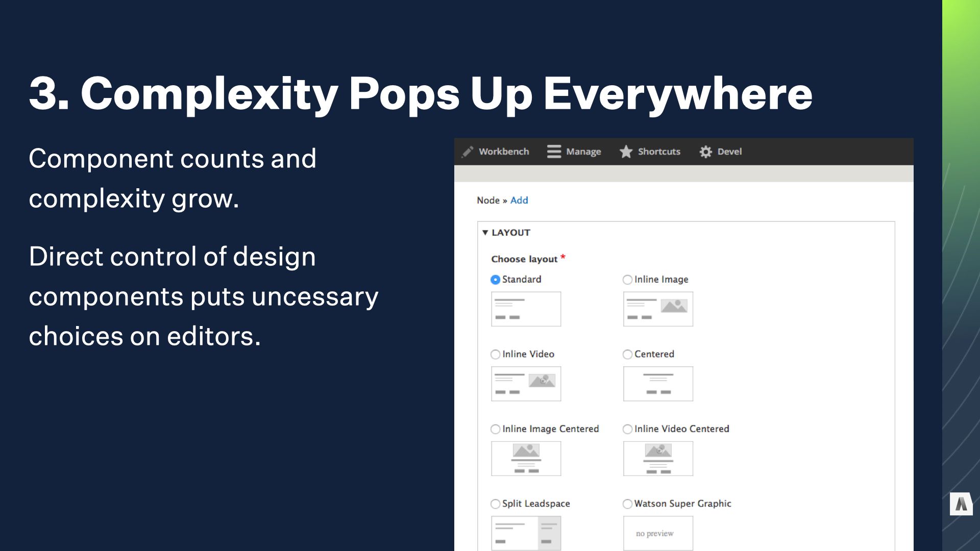Image resolution: width=980 pixels, height=551 pixels.
Task: Select the Standard layout radio button
Action: [x=496, y=279]
